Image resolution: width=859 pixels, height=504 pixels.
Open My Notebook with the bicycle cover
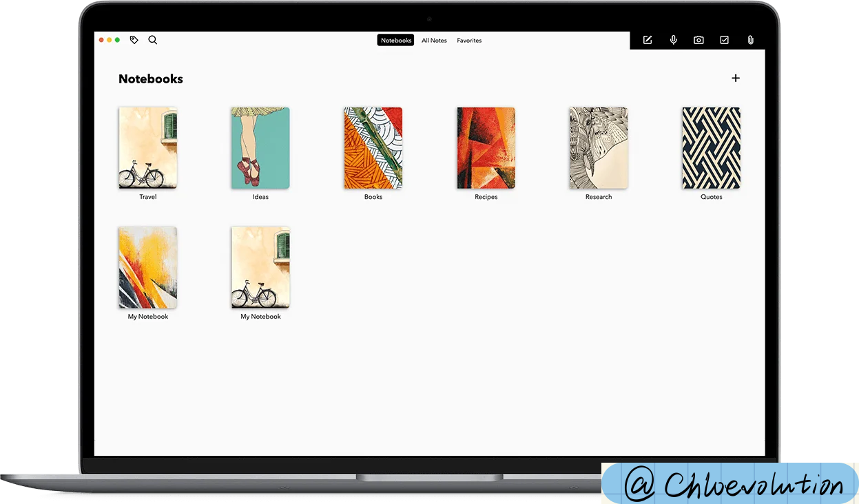(x=260, y=267)
